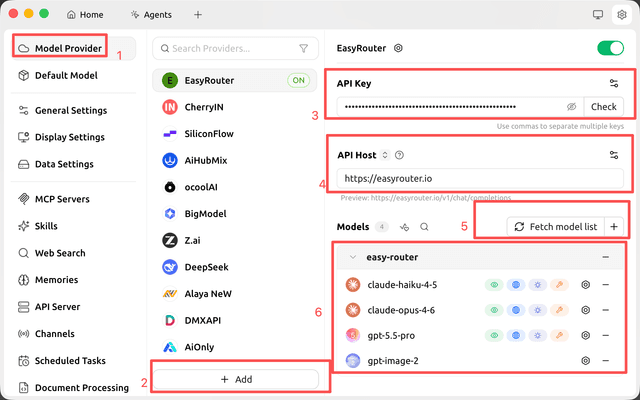The height and width of the screenshot is (400, 640).
Task: Open Document Processing in the sidebar
Action: point(73,387)
